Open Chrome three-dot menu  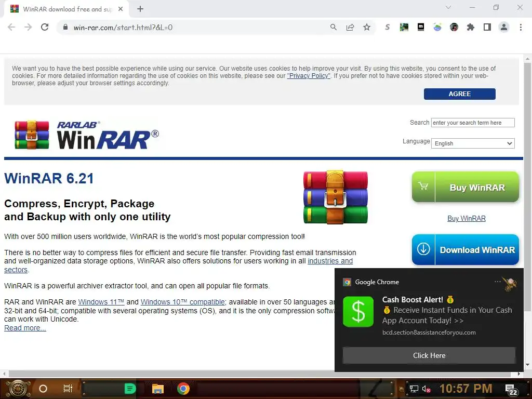point(521,27)
